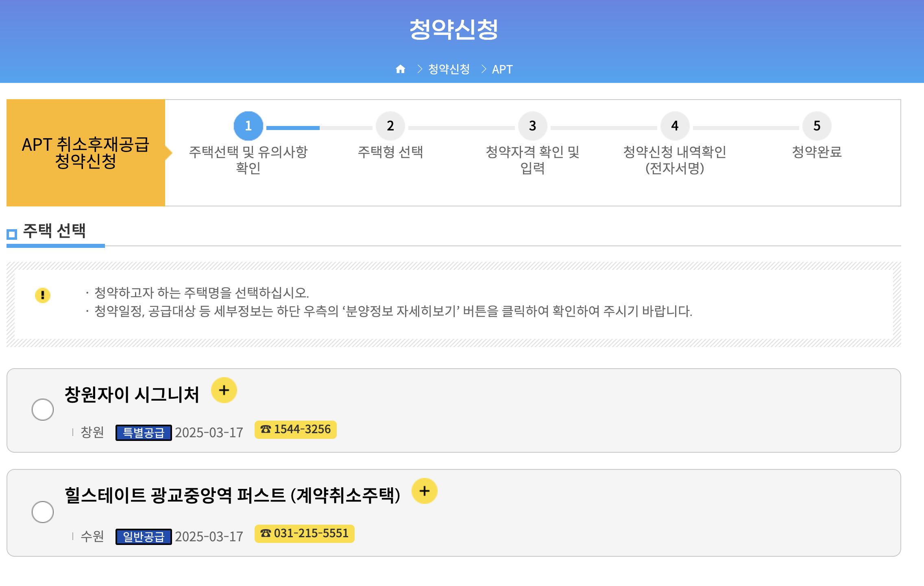The image size is (924, 586).
Task: Click phone number 031-215-5551 badge
Action: [x=305, y=534]
